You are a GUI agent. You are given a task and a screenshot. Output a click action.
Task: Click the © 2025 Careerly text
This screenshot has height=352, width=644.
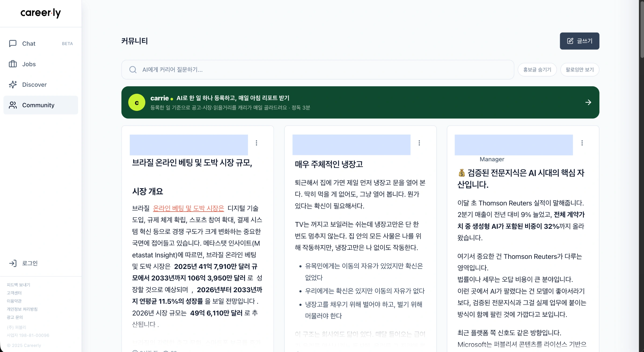[x=24, y=345]
